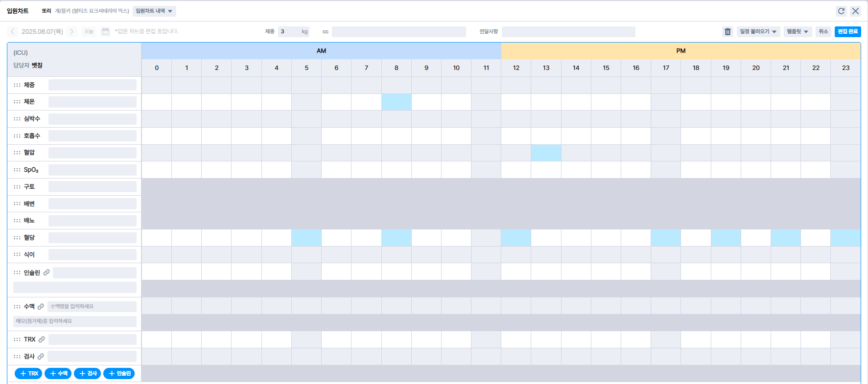Click the 취소 cancel button
Image resolution: width=868 pixels, height=384 pixels.
(x=823, y=32)
